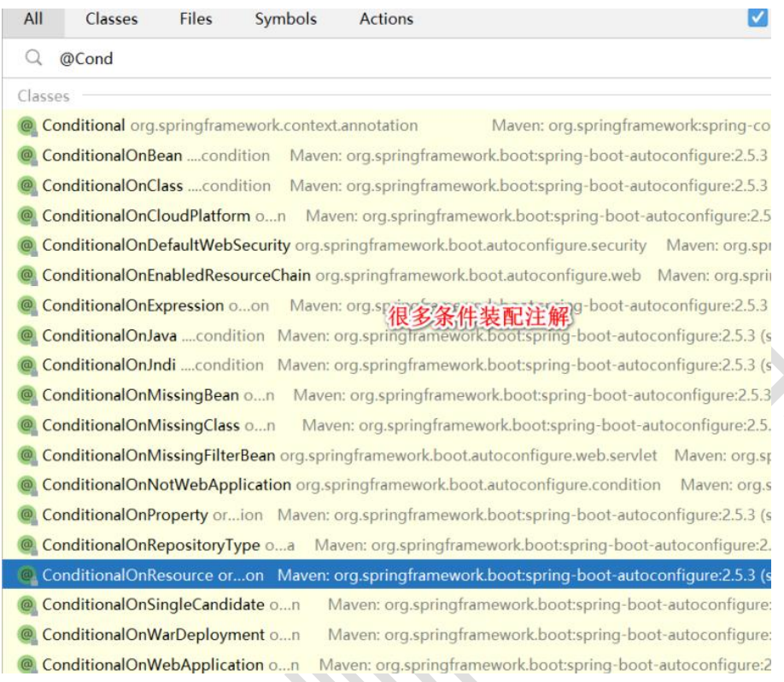Click Maven location text on the ConditionalOnBean row
This screenshot has width=784, height=682.
pos(529,156)
